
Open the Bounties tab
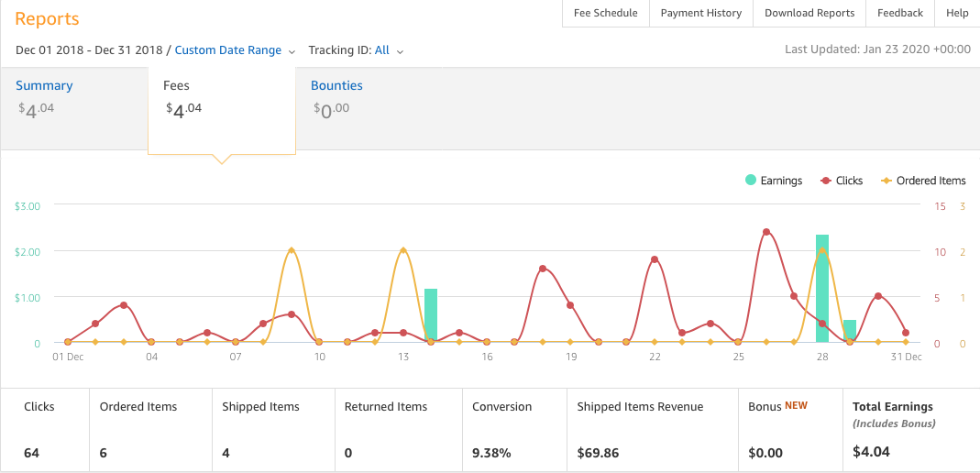click(336, 85)
